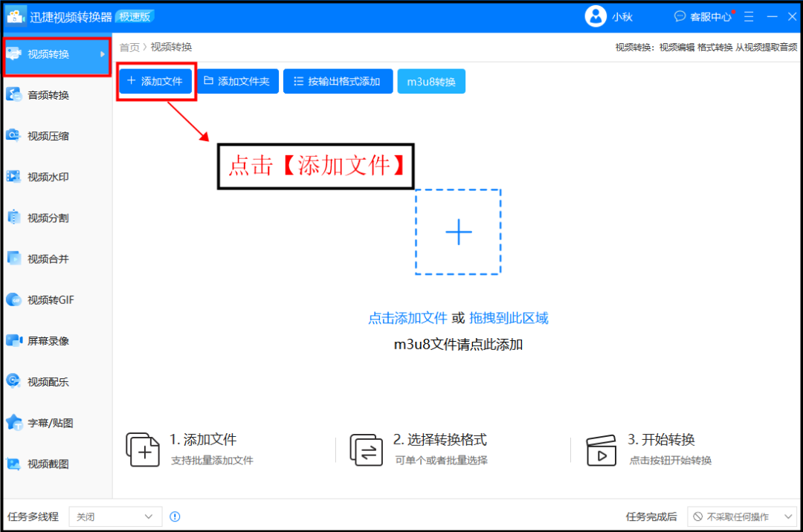803x532 pixels.
Task: Open the 视频压缩 sidebar section
Action: [x=57, y=136]
